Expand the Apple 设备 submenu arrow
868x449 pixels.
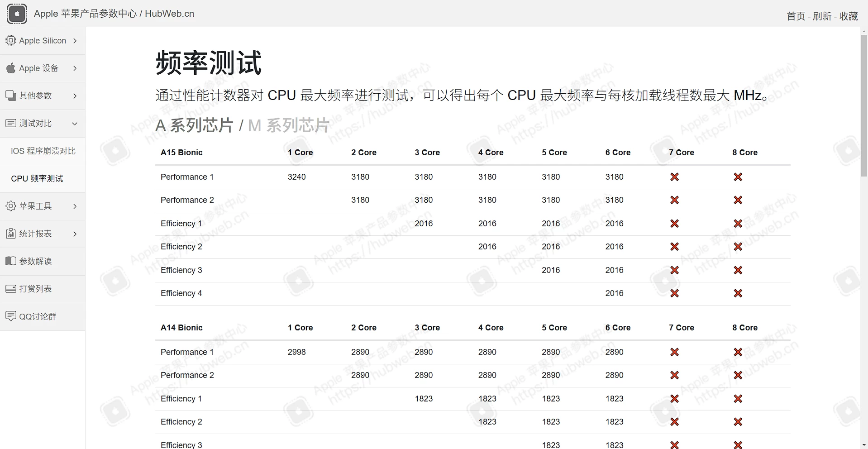point(75,68)
